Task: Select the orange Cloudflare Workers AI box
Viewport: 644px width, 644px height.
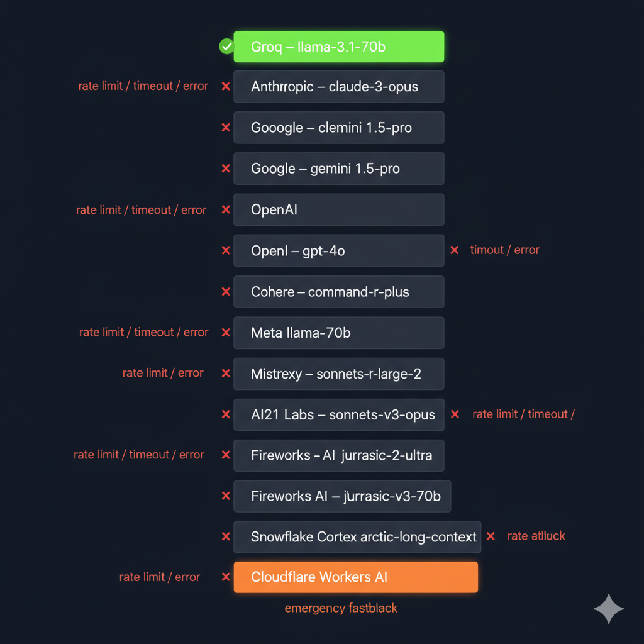Action: [x=355, y=577]
